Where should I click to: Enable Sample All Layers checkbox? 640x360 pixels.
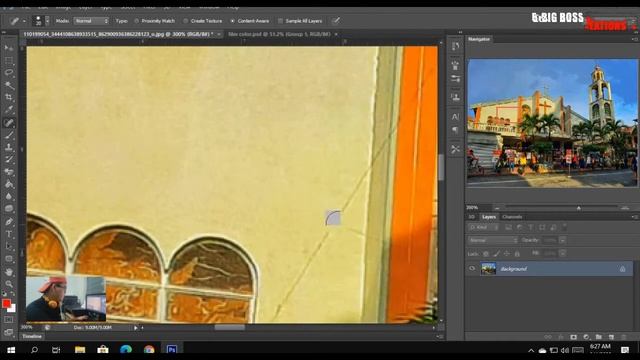pyautogui.click(x=280, y=21)
